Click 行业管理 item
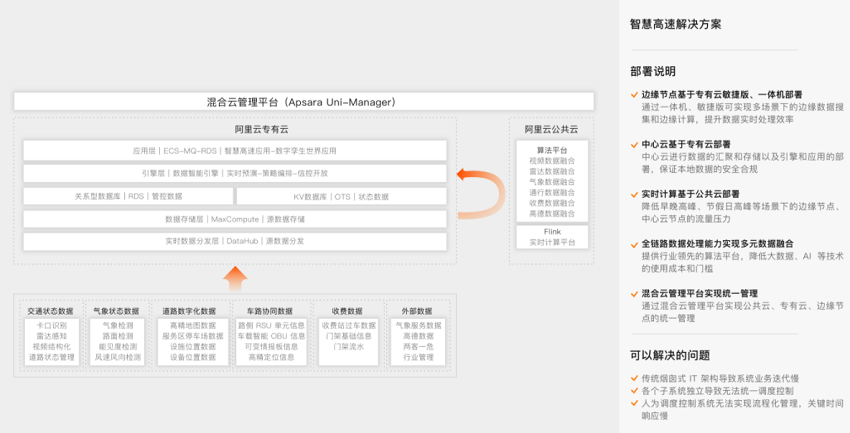Viewport: 850px width, 433px height. coord(418,357)
